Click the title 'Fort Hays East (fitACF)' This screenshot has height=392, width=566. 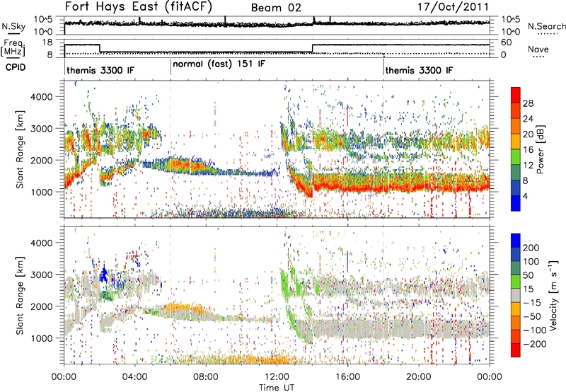point(139,6)
